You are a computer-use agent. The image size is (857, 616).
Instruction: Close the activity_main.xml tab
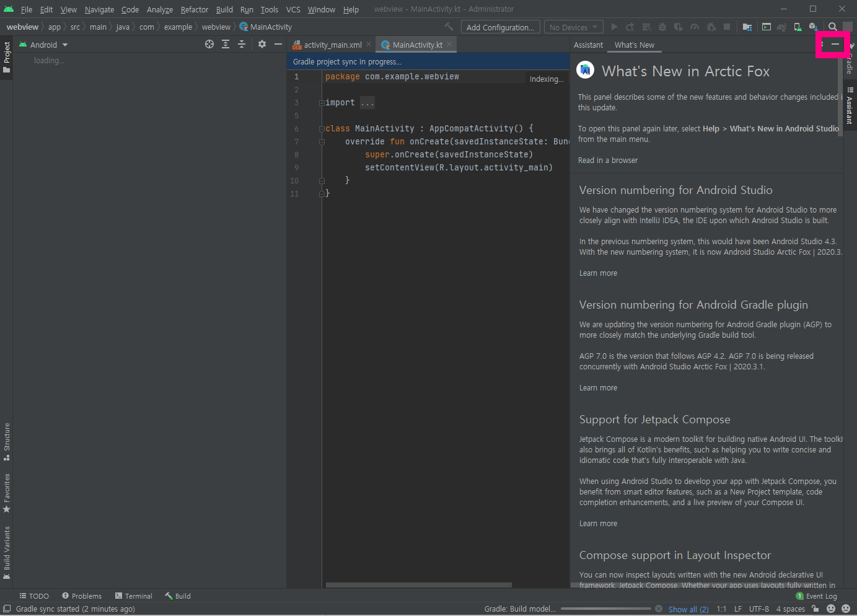point(369,44)
